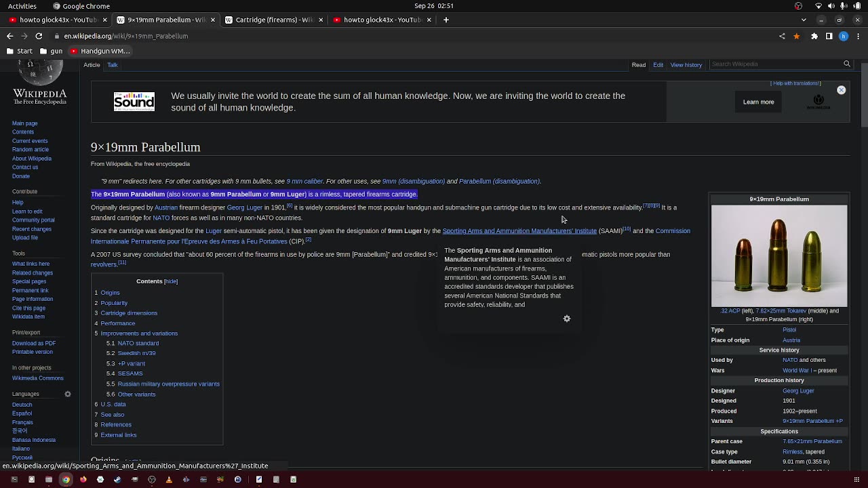The height and width of the screenshot is (488, 868).
Task: Open the cartridge comparison photo in infobox
Action: coord(779,256)
